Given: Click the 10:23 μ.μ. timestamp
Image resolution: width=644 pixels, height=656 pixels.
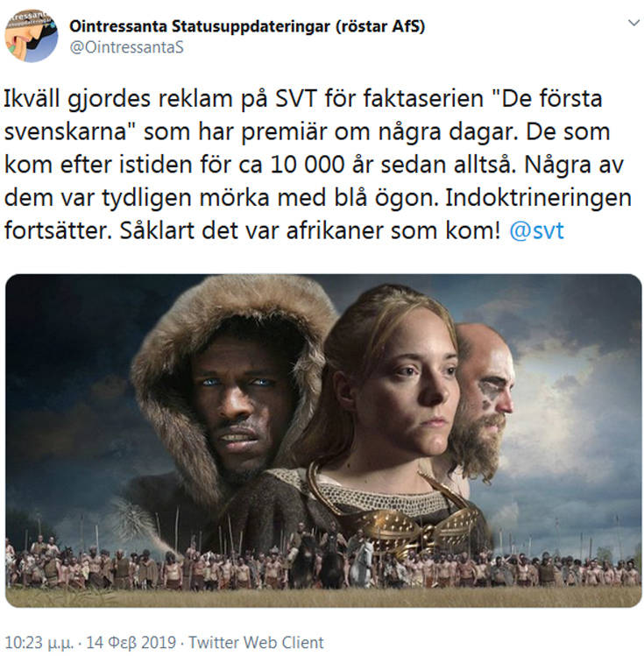Looking at the screenshot, I should [39, 642].
